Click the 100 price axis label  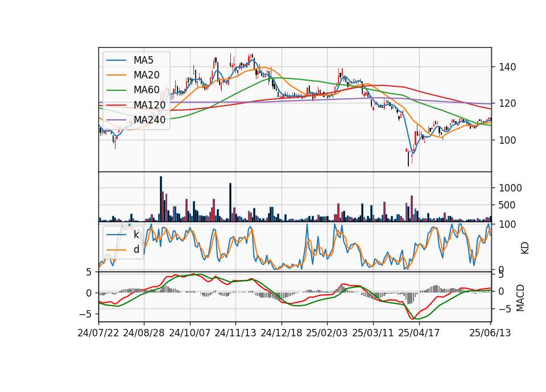click(507, 140)
